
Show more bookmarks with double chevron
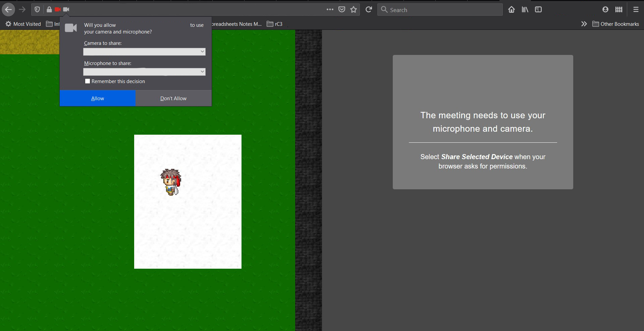(584, 24)
